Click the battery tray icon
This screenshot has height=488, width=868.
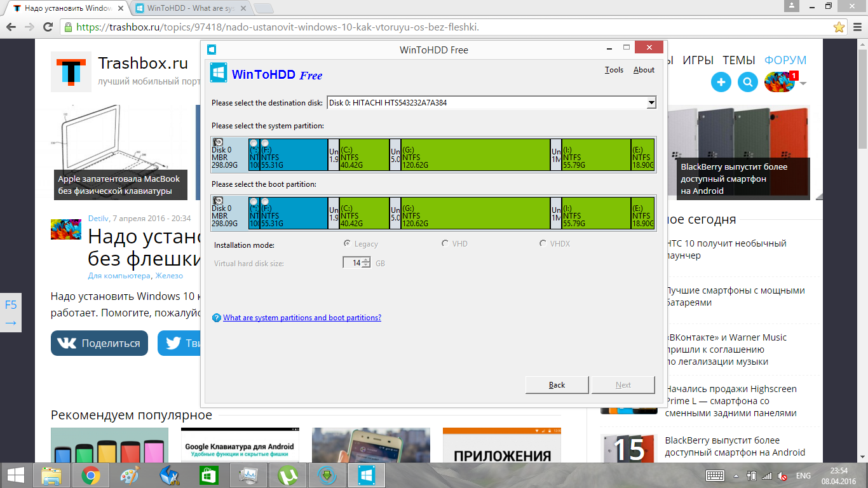[751, 476]
